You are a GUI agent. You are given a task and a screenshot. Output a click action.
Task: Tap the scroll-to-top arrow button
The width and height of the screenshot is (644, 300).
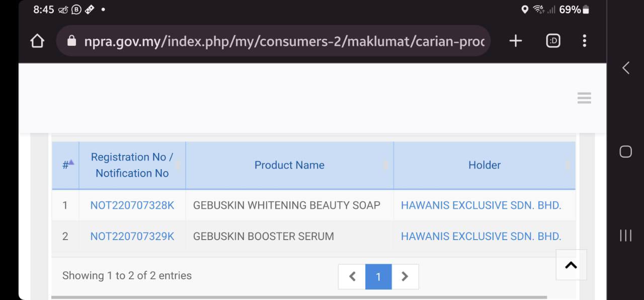point(571,265)
